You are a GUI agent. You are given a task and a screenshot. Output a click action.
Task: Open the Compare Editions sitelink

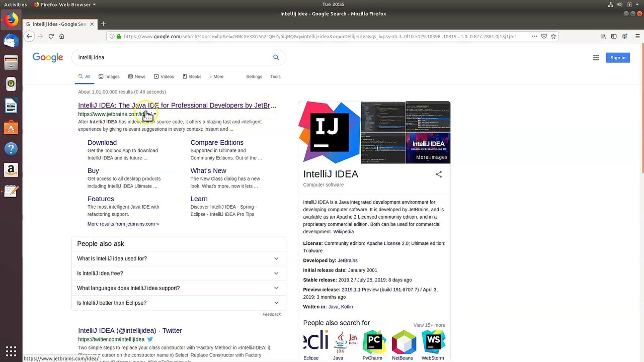click(x=217, y=143)
